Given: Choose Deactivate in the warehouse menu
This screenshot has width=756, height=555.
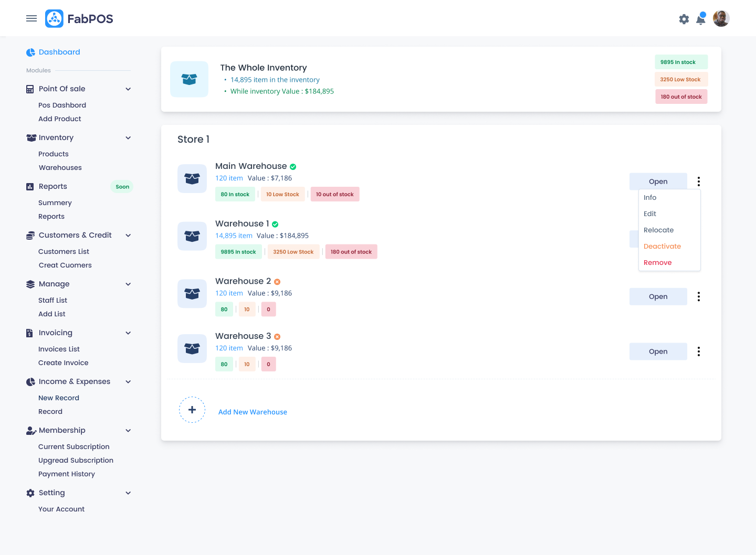Looking at the screenshot, I should tap(663, 247).
